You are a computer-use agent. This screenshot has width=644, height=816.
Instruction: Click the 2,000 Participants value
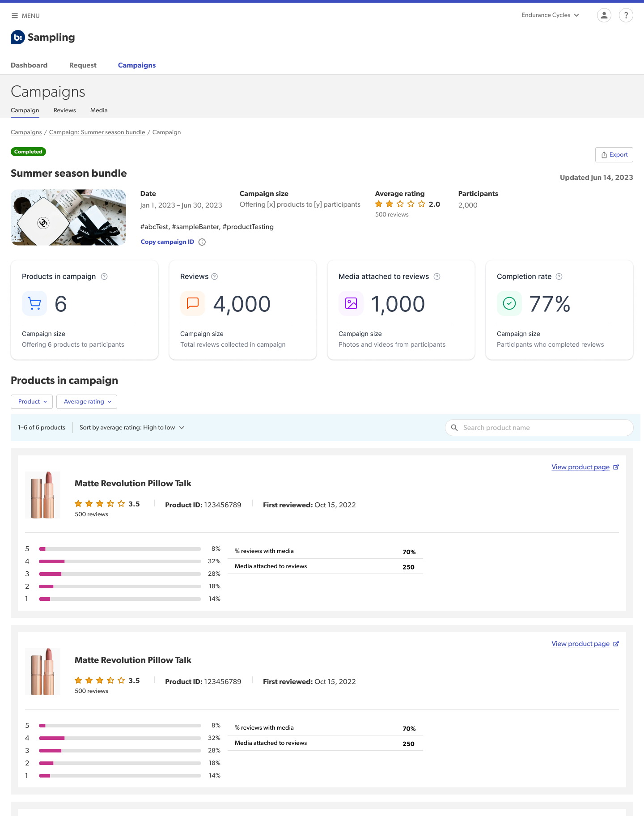pos(468,205)
